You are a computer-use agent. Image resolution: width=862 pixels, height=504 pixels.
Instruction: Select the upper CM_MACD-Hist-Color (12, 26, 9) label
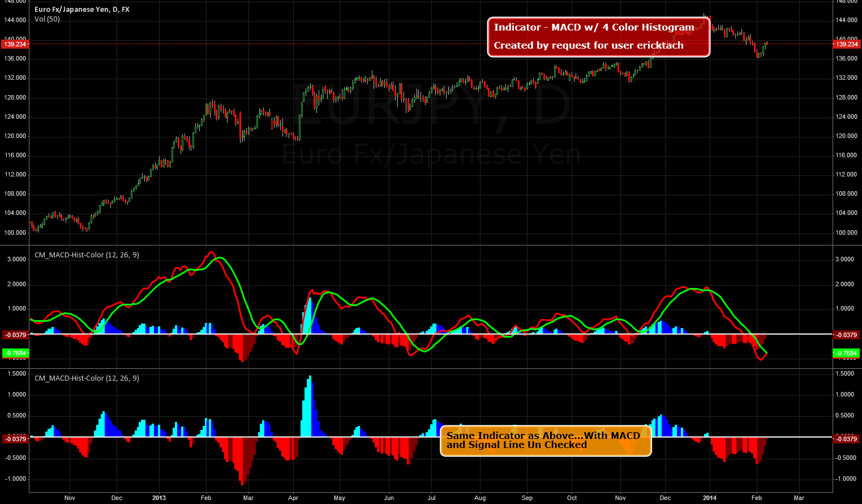click(x=85, y=255)
